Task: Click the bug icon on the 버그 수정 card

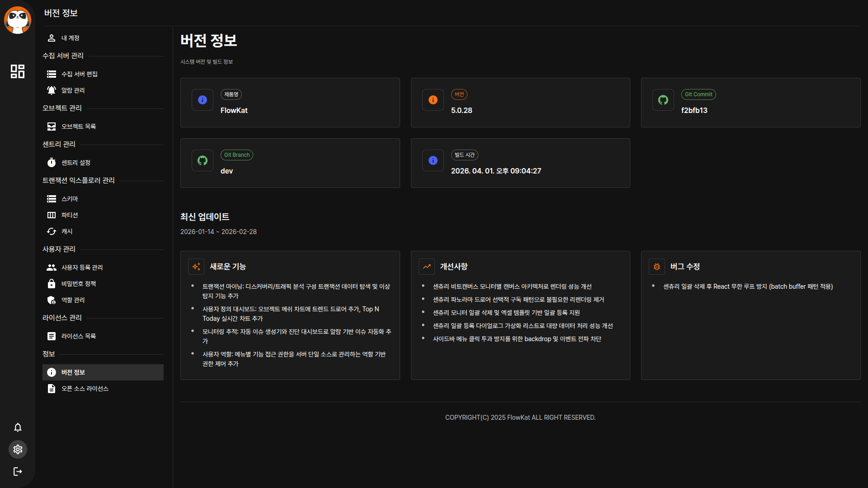Action: pos(656,267)
